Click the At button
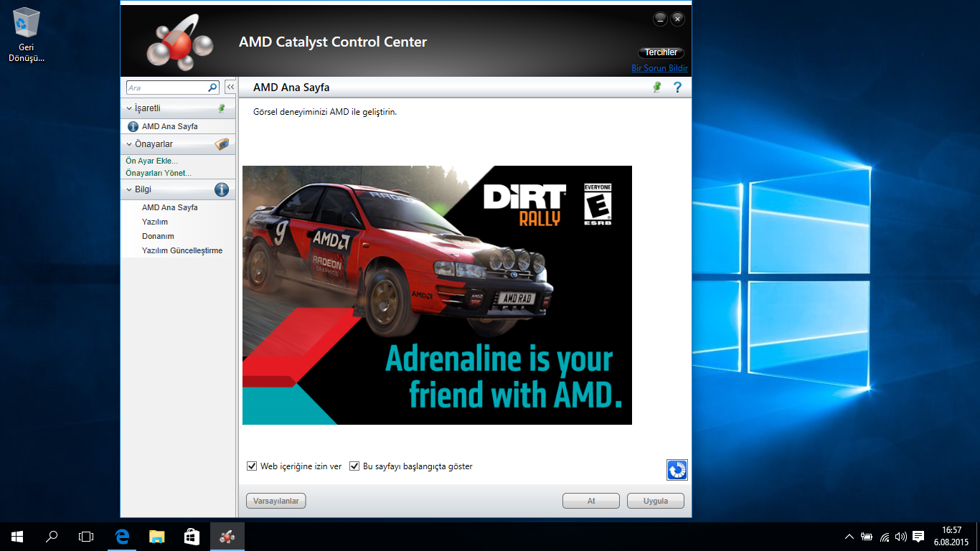This screenshot has height=551, width=980. tap(591, 501)
